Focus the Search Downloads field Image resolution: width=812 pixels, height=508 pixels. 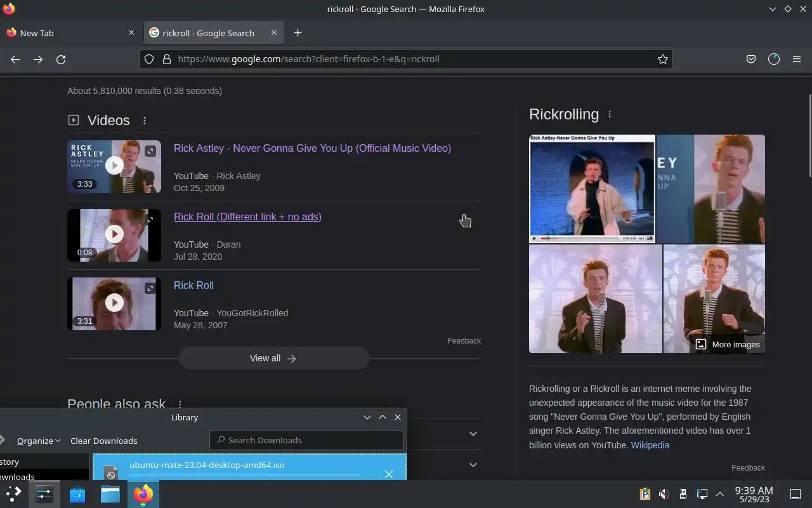[306, 440]
